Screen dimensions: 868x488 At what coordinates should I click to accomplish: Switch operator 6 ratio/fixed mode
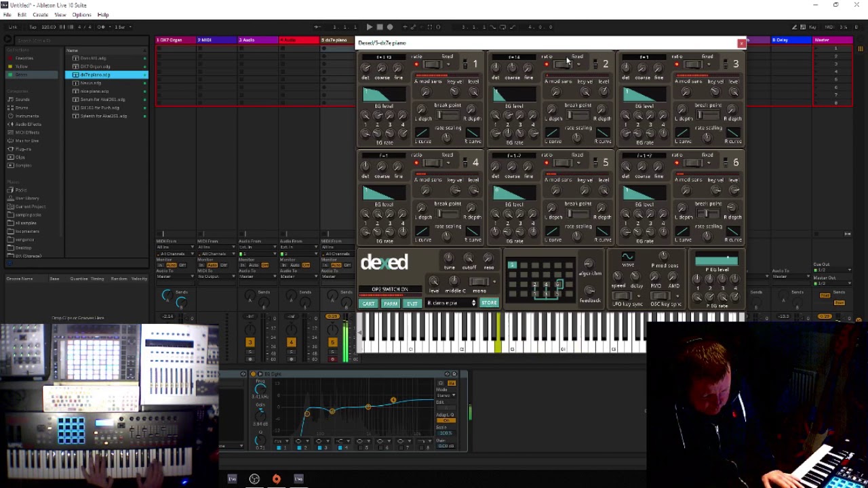[x=692, y=163]
